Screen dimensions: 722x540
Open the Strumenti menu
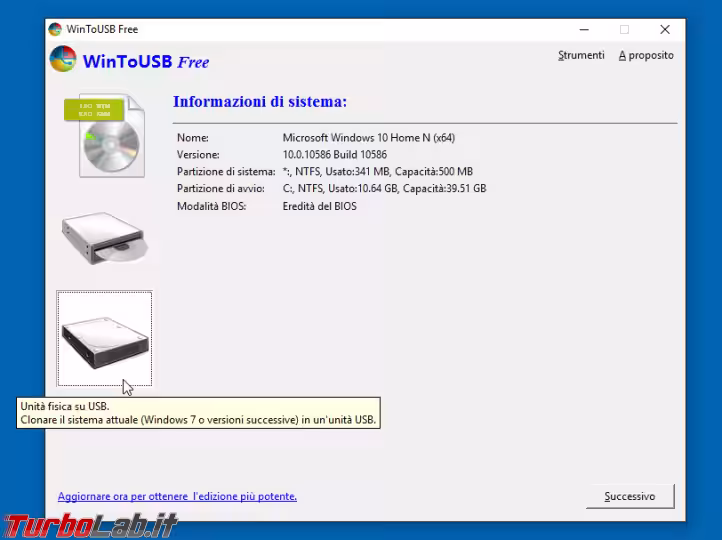581,55
